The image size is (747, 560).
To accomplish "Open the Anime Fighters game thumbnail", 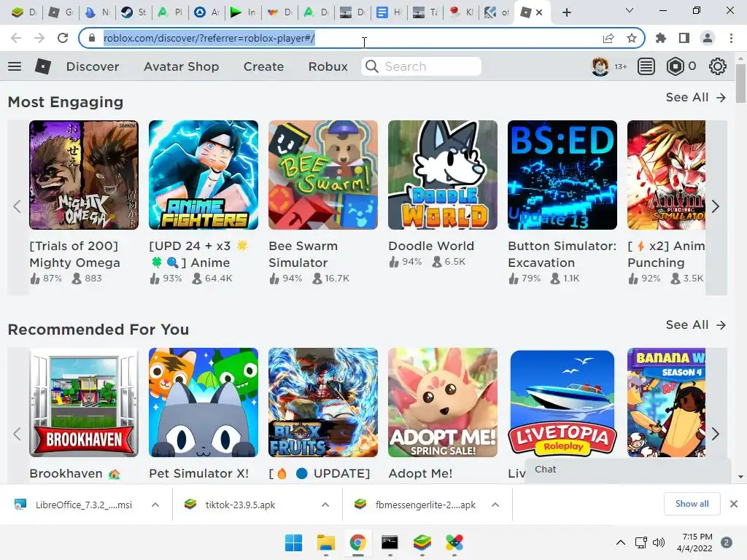I will 204,175.
